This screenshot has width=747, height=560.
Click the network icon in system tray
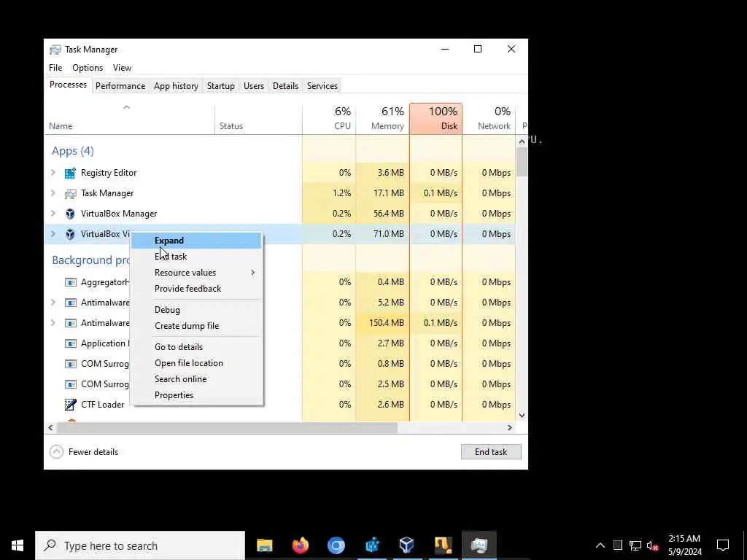tap(635, 545)
